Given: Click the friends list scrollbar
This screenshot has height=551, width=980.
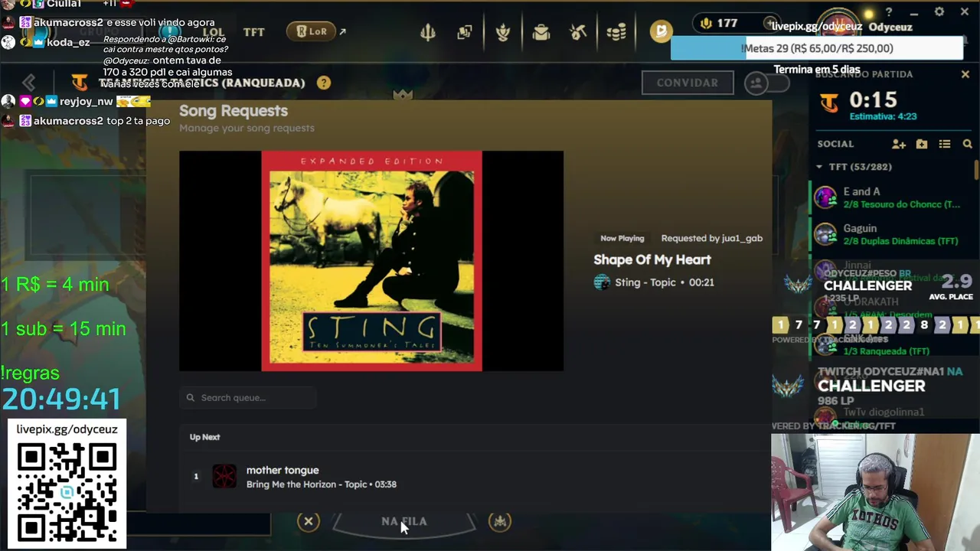Looking at the screenshot, I should (976, 170).
